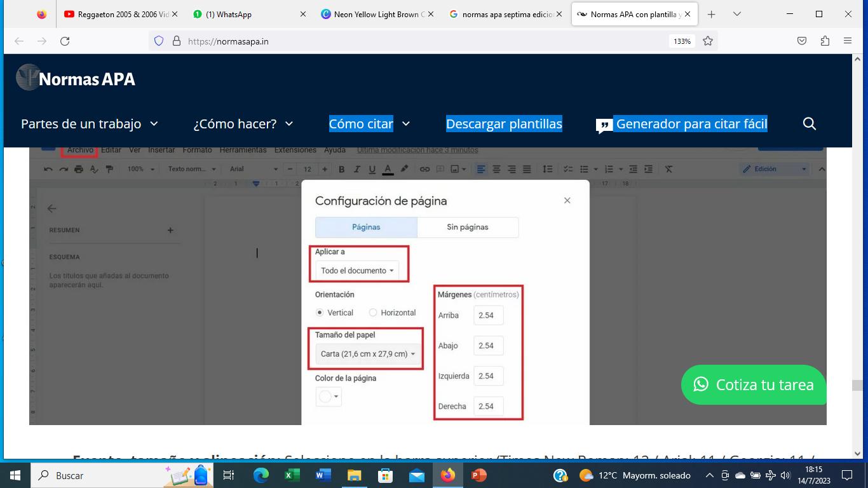Viewport: 868px width, 488px height.
Task: Open File Explorer from the taskbar
Action: pyautogui.click(x=354, y=475)
